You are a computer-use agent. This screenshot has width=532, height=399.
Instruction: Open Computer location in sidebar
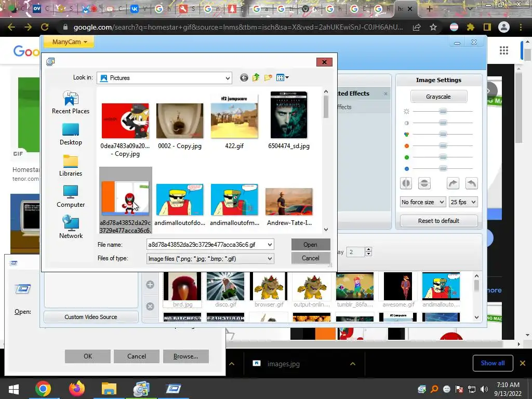click(x=71, y=197)
